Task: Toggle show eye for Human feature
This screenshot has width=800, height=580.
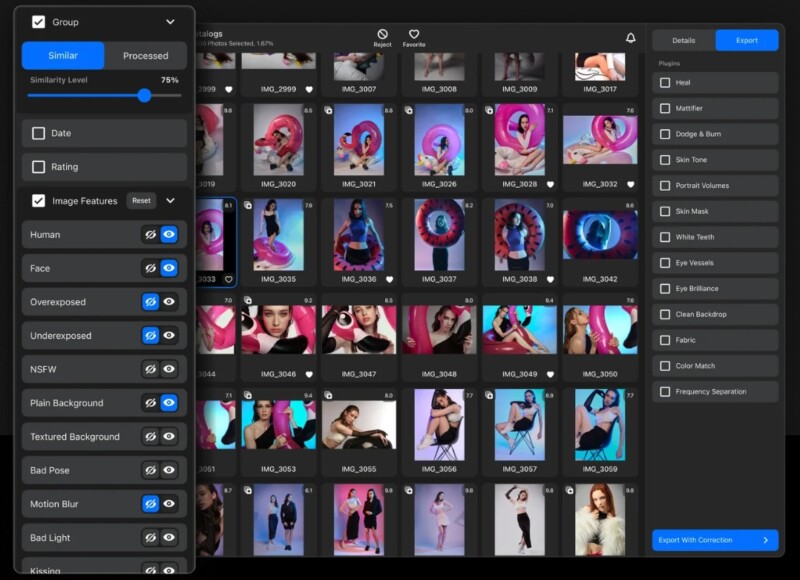Action: coord(169,235)
